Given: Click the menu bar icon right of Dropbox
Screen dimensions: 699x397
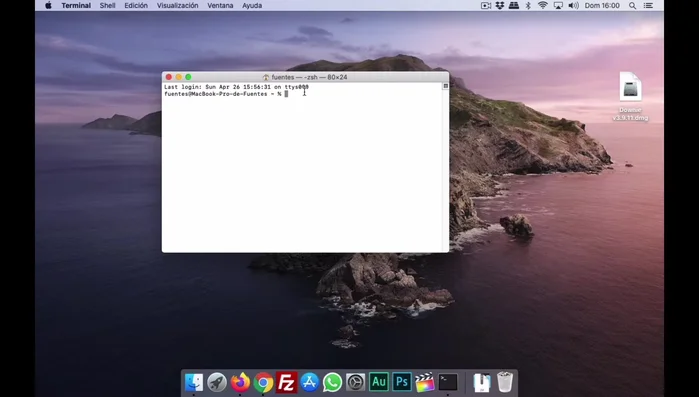Looking at the screenshot, I should point(514,5).
